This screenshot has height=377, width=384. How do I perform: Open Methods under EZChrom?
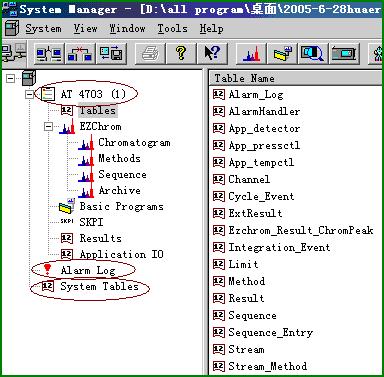[119, 158]
